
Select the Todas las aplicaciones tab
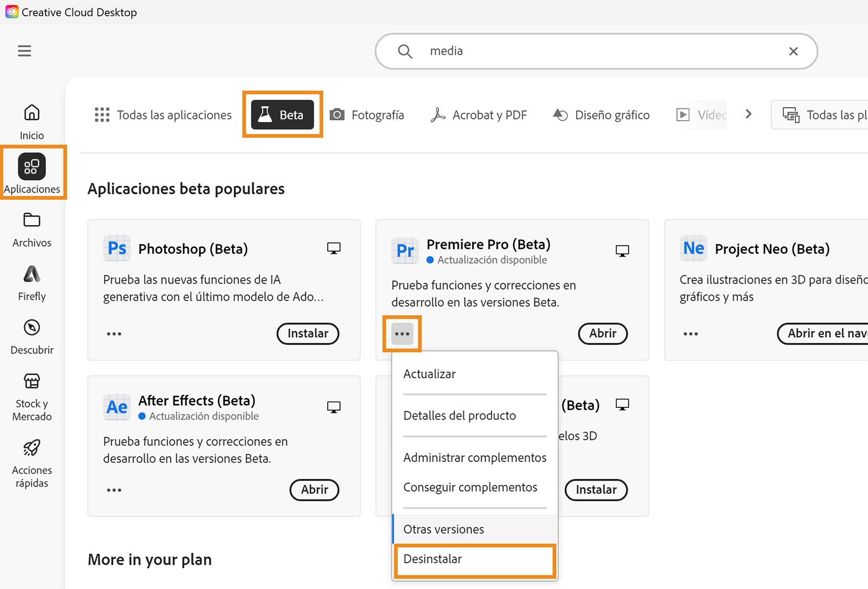coord(163,114)
